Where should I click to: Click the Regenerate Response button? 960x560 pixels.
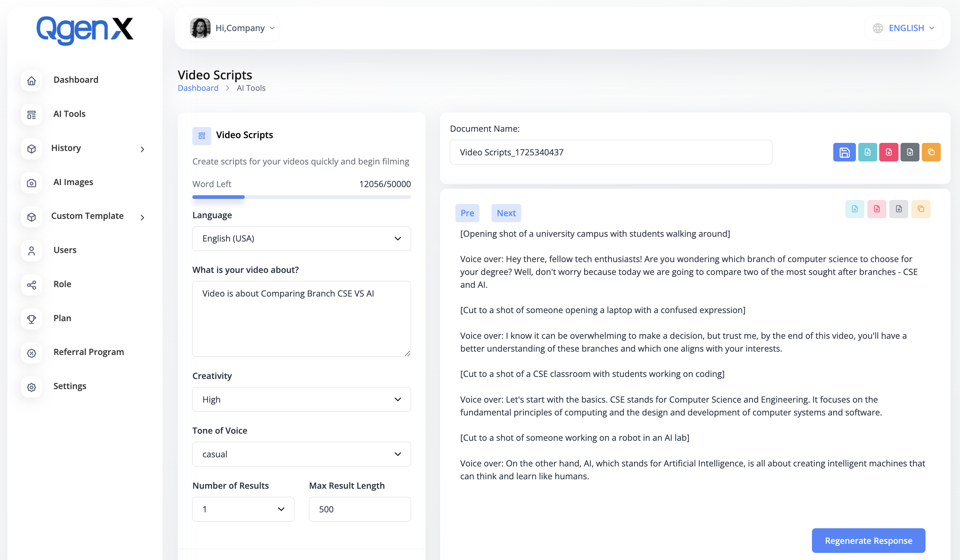coord(868,541)
